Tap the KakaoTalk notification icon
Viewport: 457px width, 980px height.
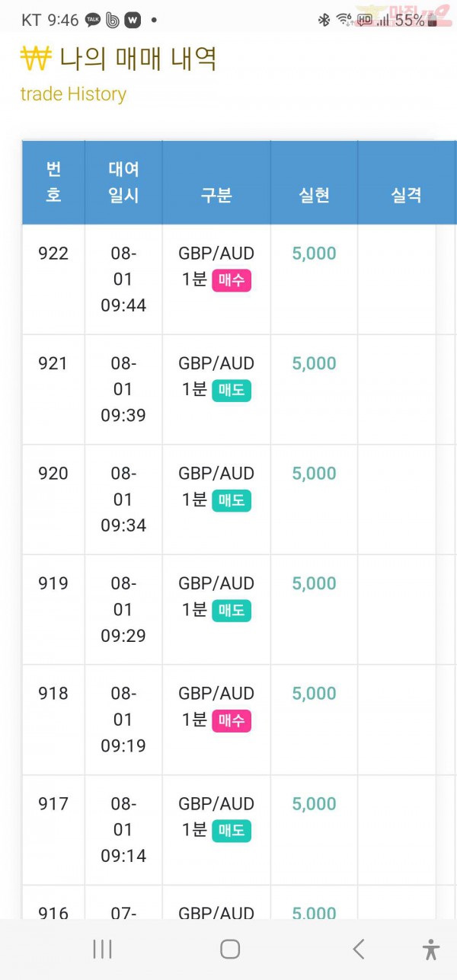[x=93, y=21]
